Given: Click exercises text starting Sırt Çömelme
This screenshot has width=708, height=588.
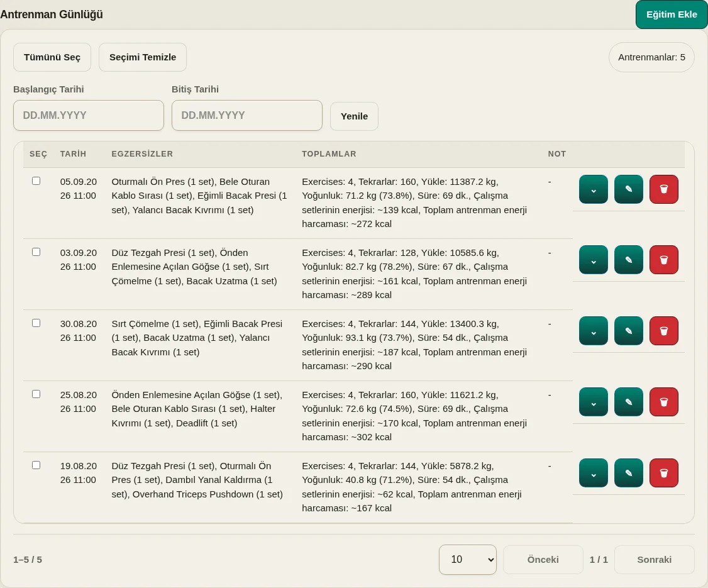Looking at the screenshot, I should (197, 338).
